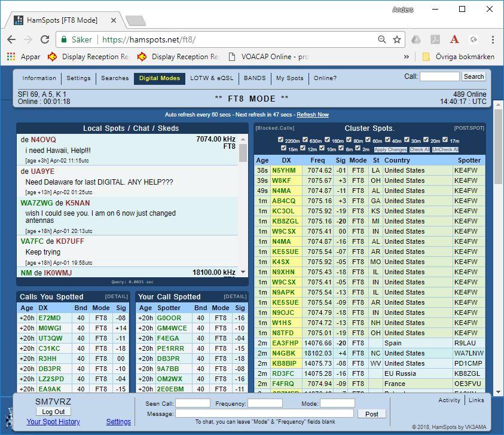The image size is (504, 435).
Task: Click the Post button
Action: click(x=371, y=414)
